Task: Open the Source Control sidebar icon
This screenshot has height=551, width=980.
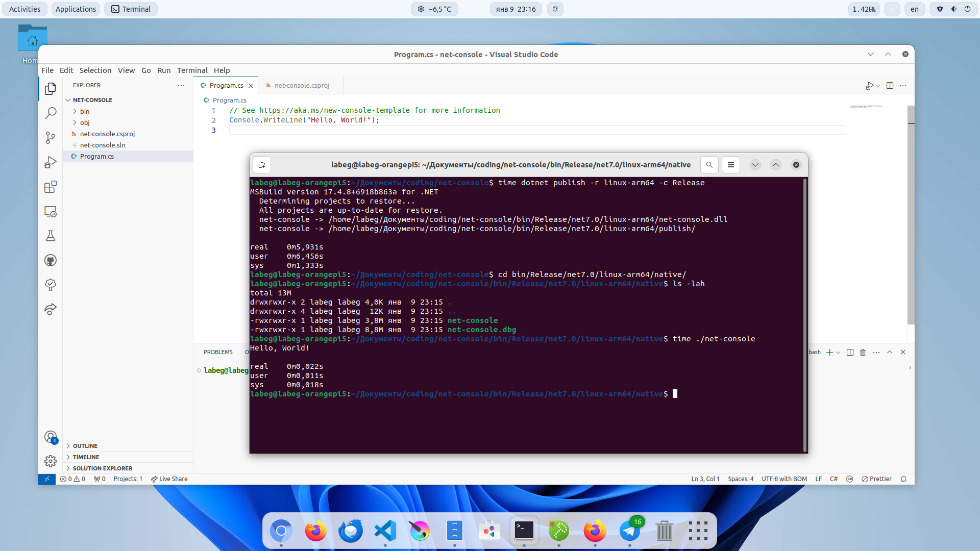Action: click(51, 138)
